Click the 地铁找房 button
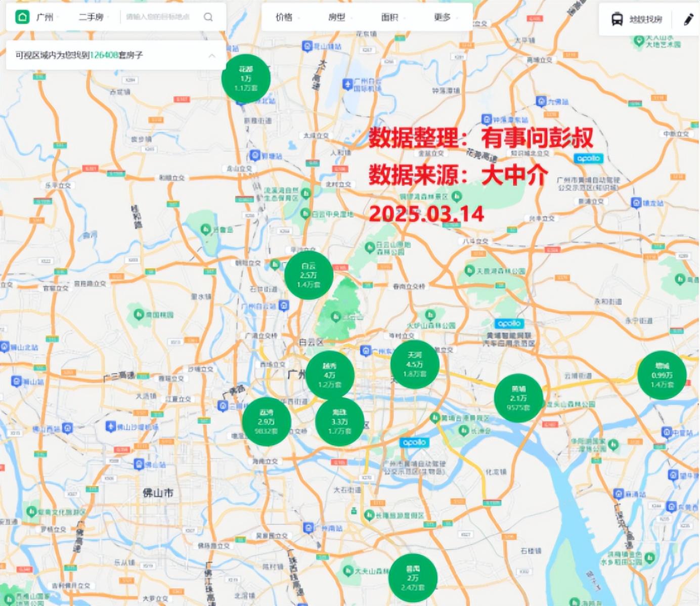Screen dimensions: 700x606 point(645,20)
